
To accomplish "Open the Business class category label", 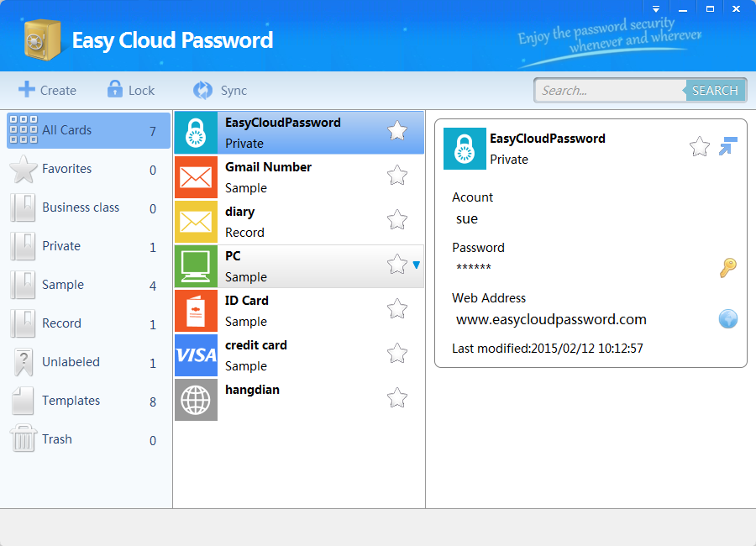I will pos(81,207).
